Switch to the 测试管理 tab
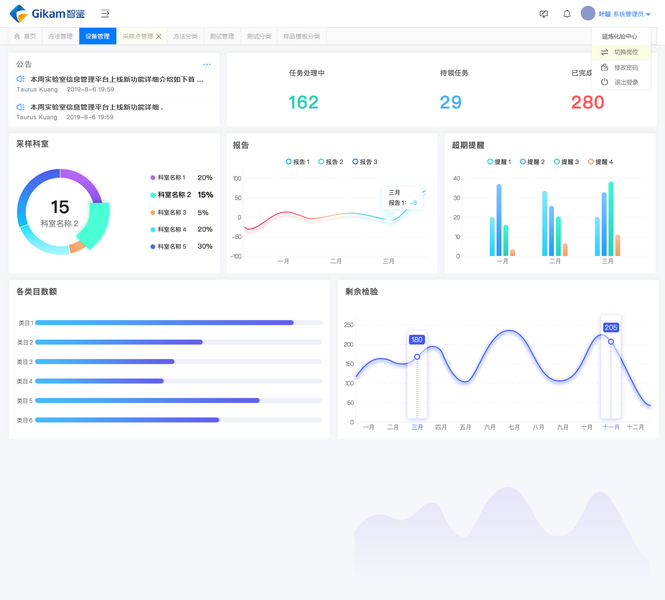 (222, 36)
